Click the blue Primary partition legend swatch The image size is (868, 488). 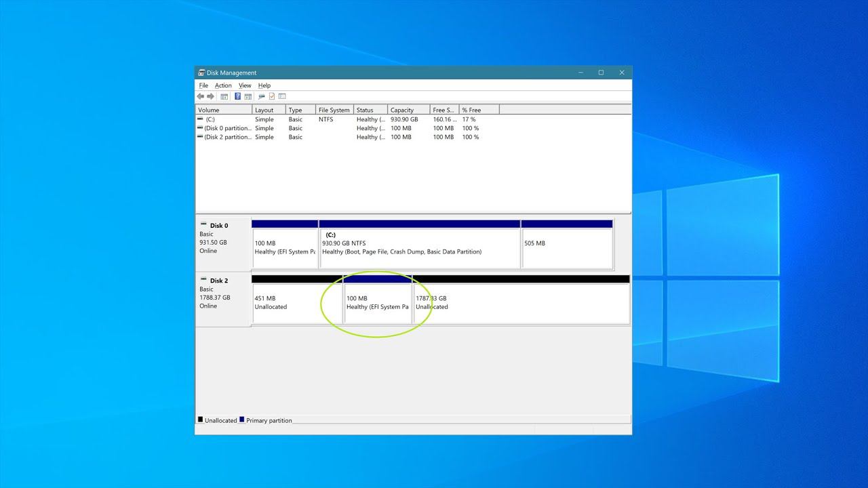point(242,420)
